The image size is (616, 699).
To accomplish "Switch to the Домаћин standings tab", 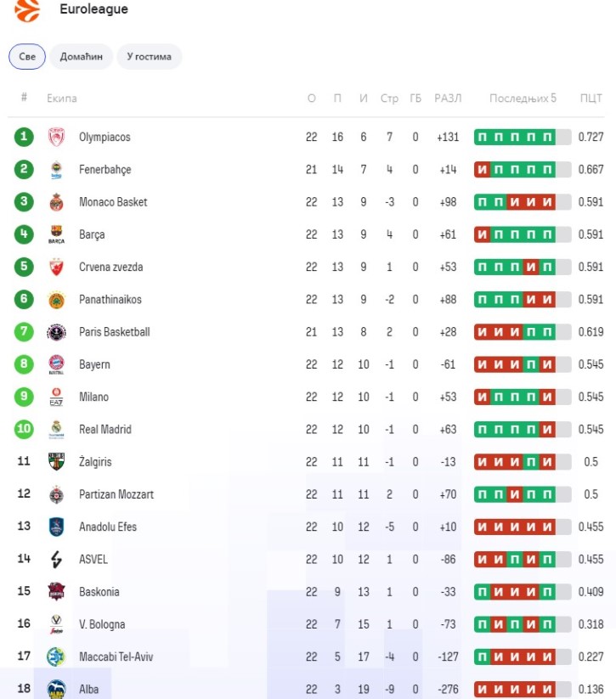I will (81, 57).
